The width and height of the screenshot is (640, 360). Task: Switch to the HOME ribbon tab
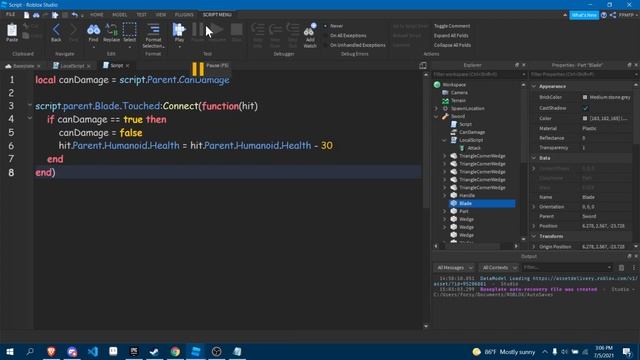tap(97, 15)
